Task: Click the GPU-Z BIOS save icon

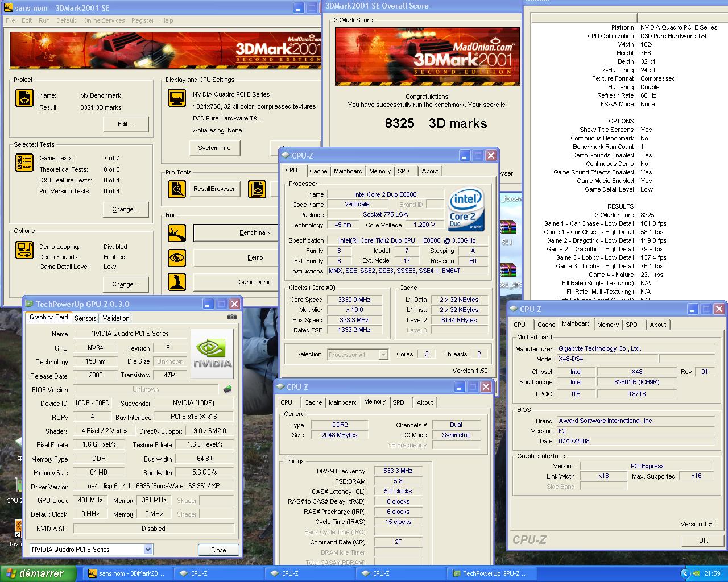Action: pyautogui.click(x=227, y=389)
